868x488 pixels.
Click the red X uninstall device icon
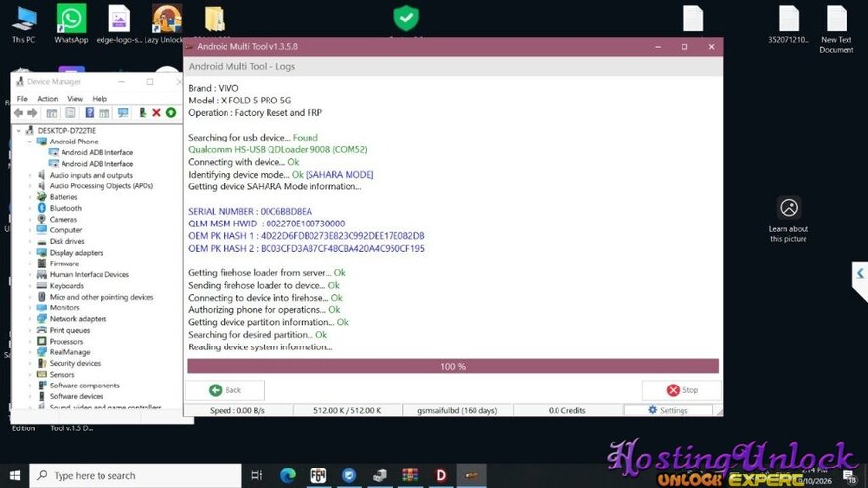pyautogui.click(x=156, y=113)
